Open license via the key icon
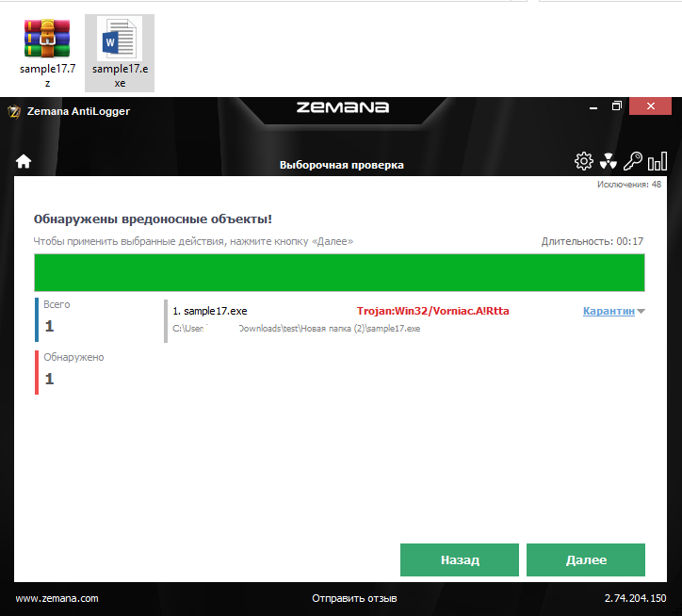 (x=632, y=161)
